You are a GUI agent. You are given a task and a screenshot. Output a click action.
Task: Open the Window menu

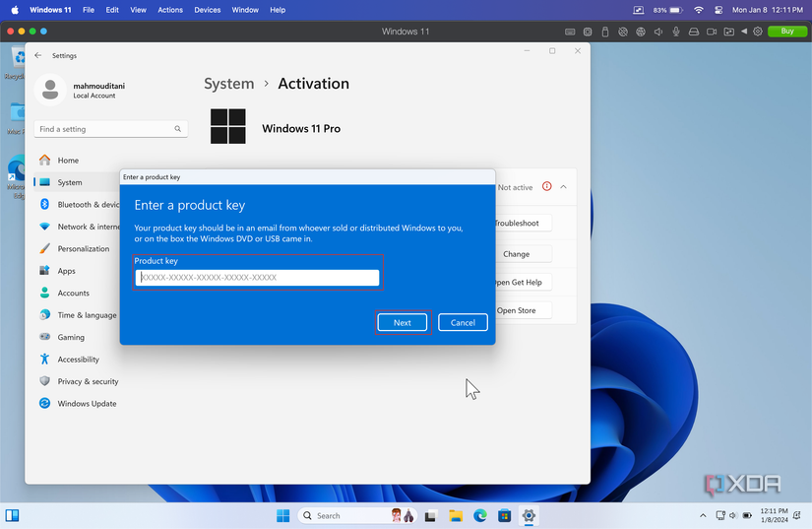click(x=245, y=10)
